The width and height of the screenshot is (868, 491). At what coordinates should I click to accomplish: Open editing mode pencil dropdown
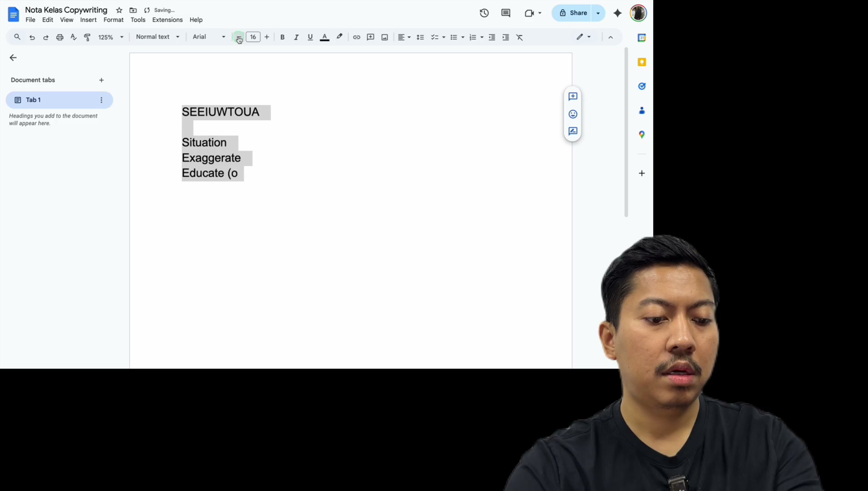584,37
